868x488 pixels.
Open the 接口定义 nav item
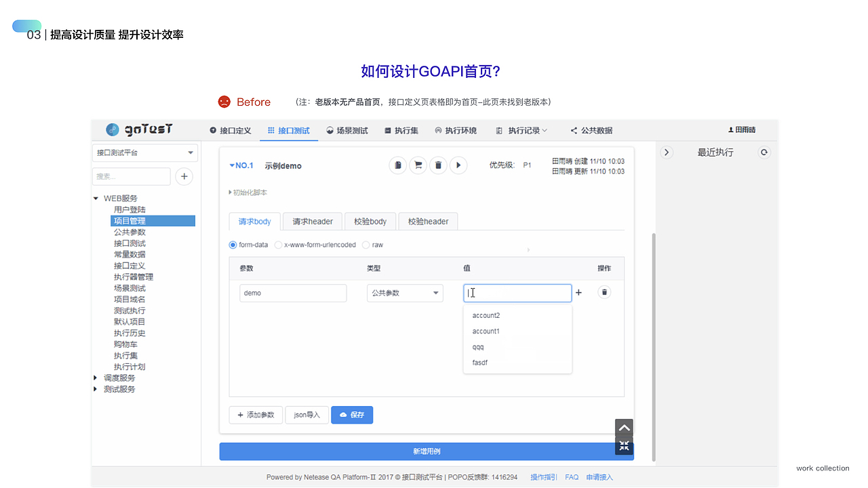point(231,130)
